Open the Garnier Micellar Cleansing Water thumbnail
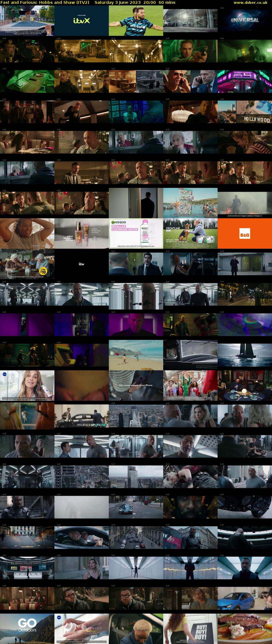272x644 pixels. pyautogui.click(x=136, y=233)
